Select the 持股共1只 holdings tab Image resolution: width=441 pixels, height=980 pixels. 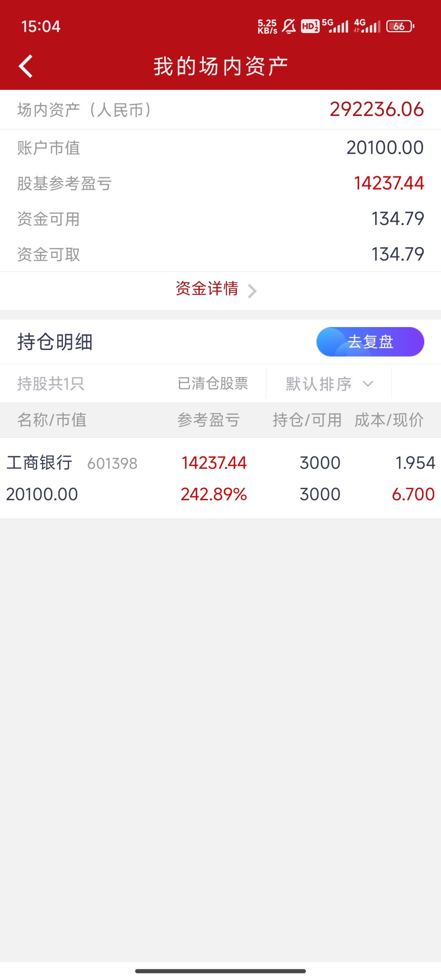pyautogui.click(x=51, y=383)
